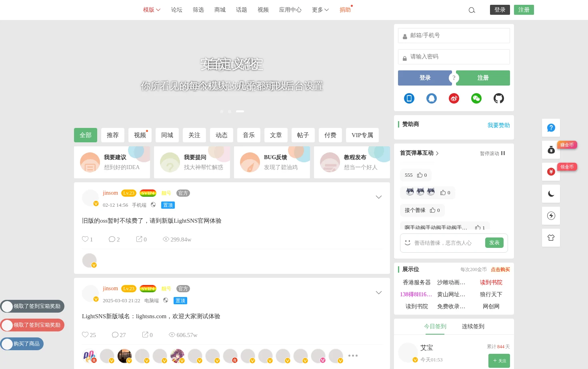Switch to the 今日签到 tab
The image size is (588, 369).
pos(435,327)
